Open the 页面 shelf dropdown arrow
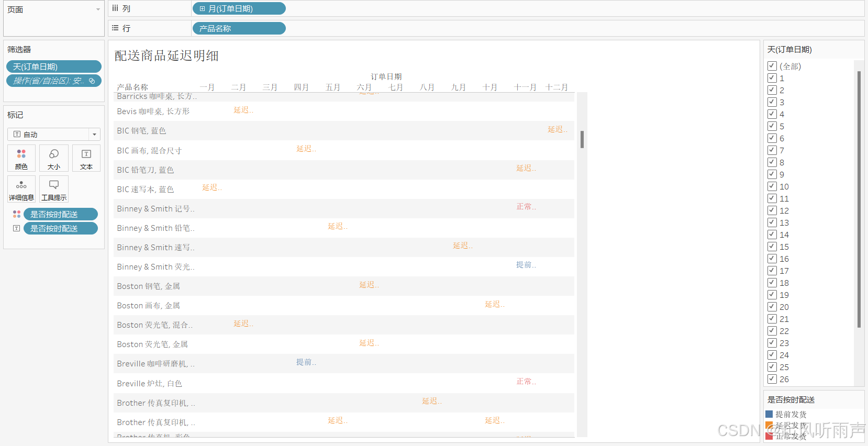The width and height of the screenshot is (868, 446). pyautogui.click(x=98, y=9)
